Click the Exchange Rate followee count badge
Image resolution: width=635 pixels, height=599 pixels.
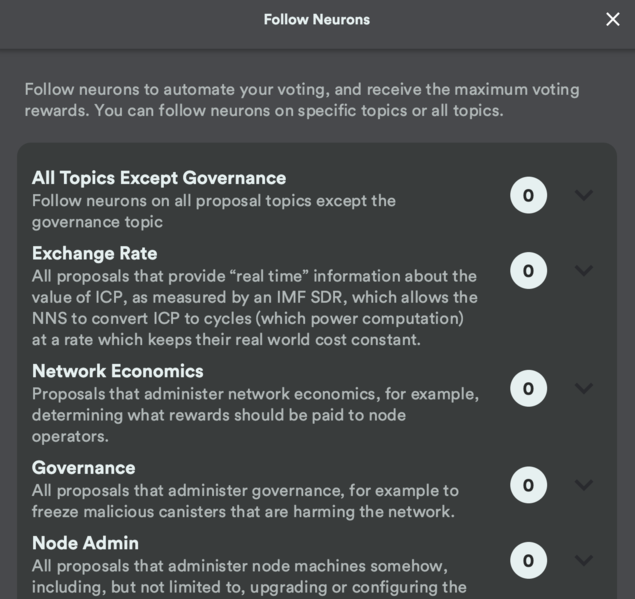(528, 270)
